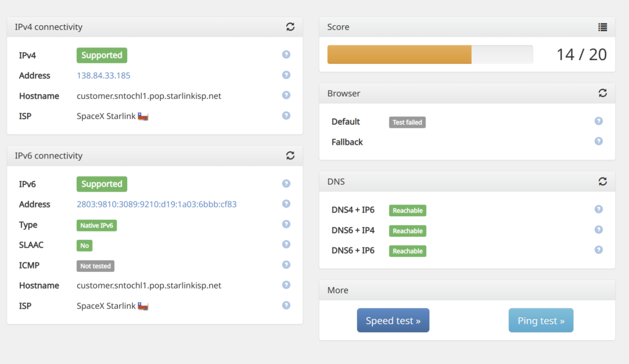Open the Score details list icon
629x364 pixels.
603,27
